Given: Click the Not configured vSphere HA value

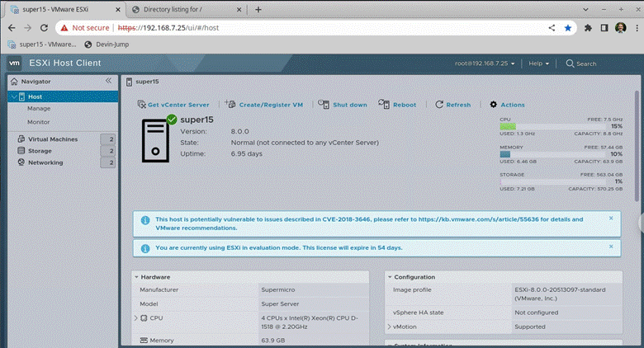Looking at the screenshot, I should point(537,313).
